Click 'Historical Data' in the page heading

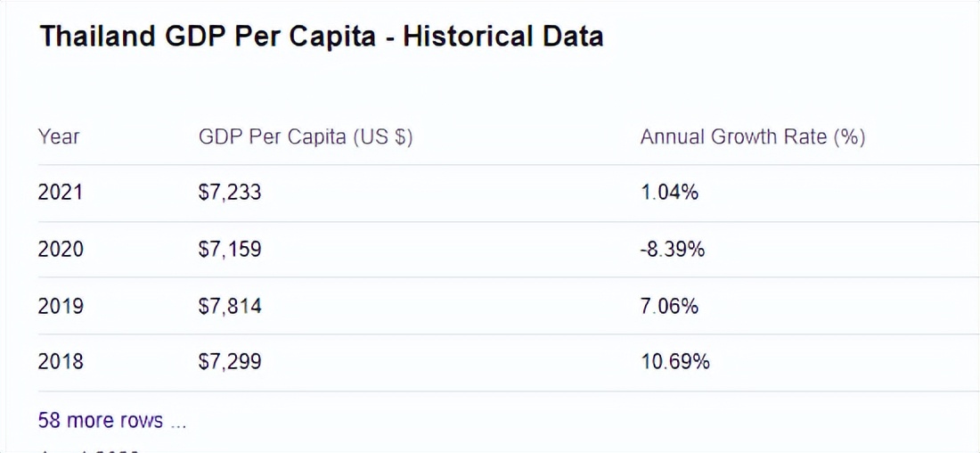(504, 37)
